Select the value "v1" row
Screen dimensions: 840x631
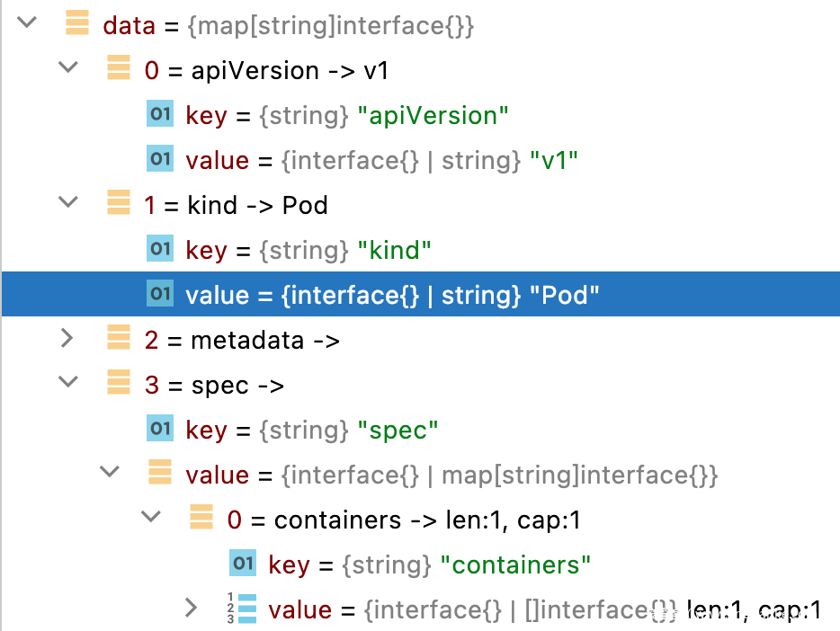pos(381,160)
